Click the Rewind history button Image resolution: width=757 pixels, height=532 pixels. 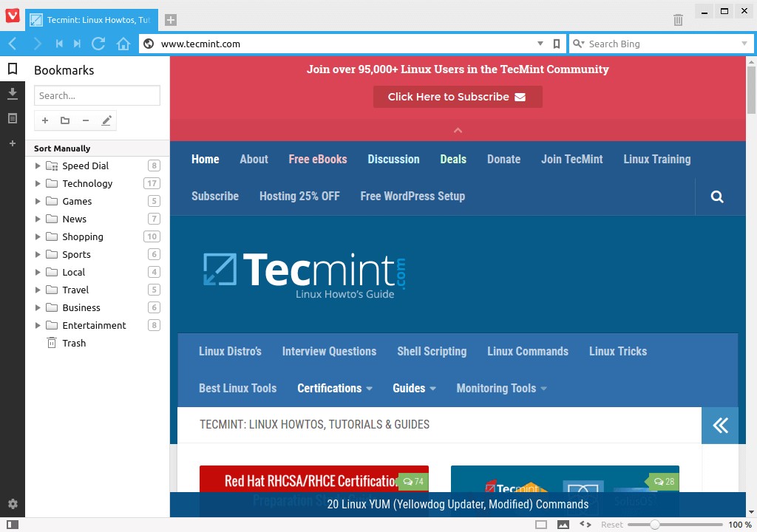tap(59, 44)
